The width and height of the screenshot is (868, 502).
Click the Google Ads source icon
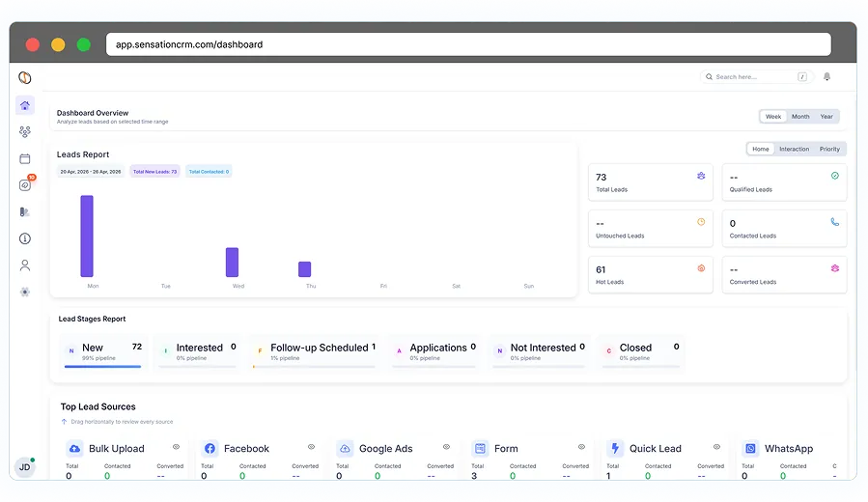345,448
